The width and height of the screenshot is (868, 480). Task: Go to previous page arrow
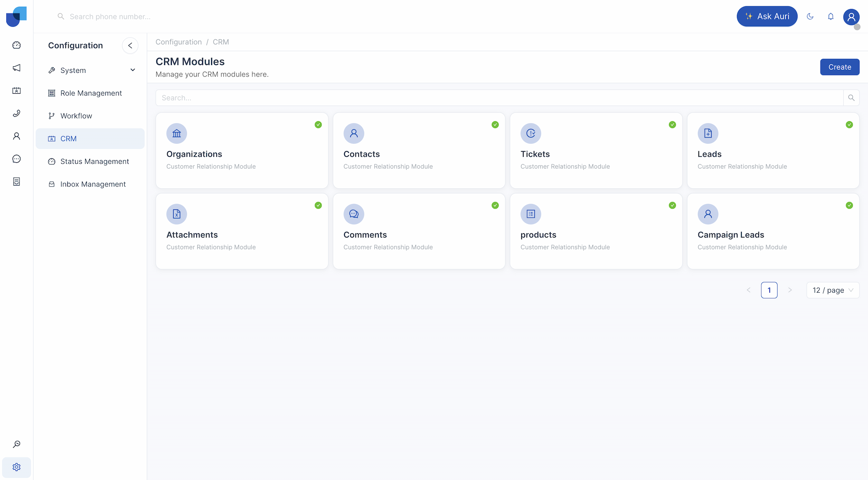click(749, 290)
